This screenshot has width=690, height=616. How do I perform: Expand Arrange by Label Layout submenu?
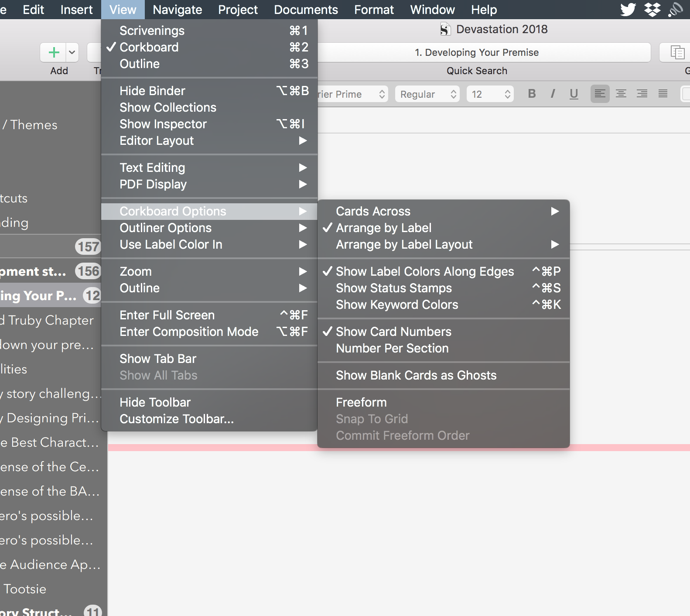(x=444, y=244)
